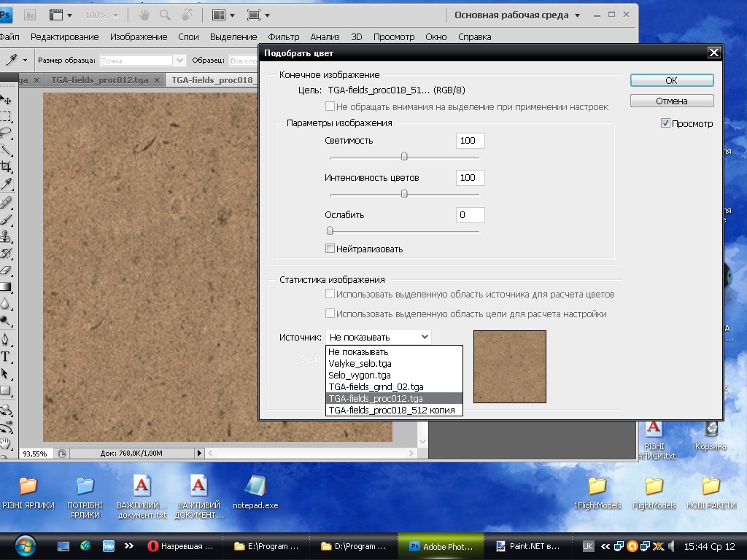Viewport: 747px width, 560px height.
Task: Click the Светимость value field
Action: (x=471, y=141)
